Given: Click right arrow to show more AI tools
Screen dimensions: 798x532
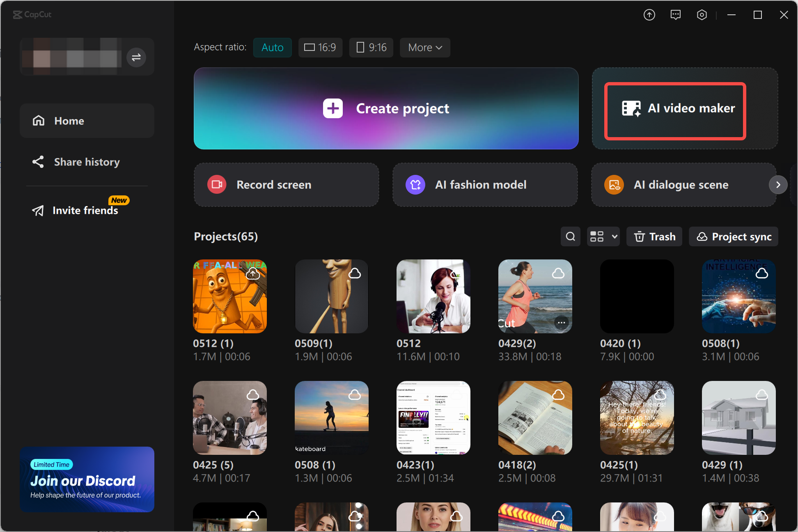Looking at the screenshot, I should point(778,185).
